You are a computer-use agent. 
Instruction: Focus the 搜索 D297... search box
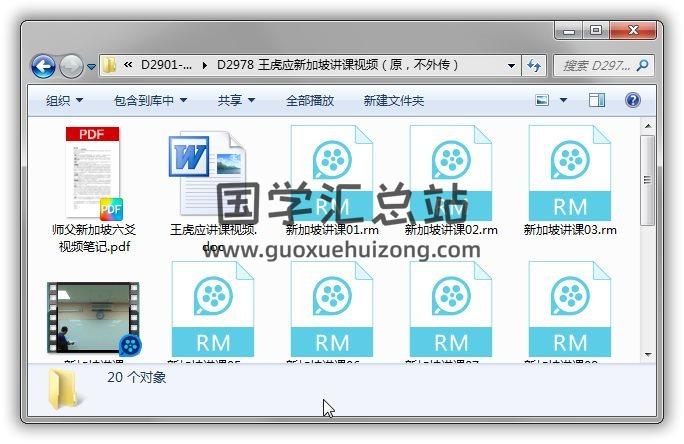pyautogui.click(x=603, y=66)
